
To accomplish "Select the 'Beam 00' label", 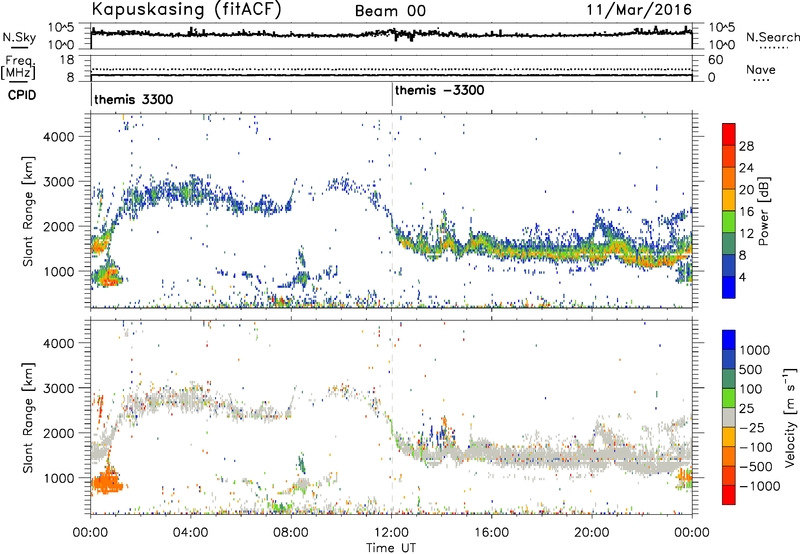I will 390,11.
